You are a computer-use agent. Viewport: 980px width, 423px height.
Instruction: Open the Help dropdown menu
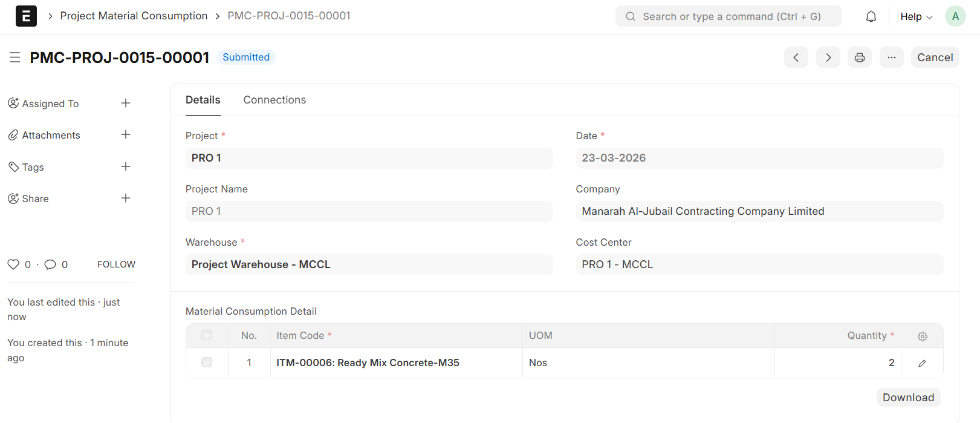(916, 17)
